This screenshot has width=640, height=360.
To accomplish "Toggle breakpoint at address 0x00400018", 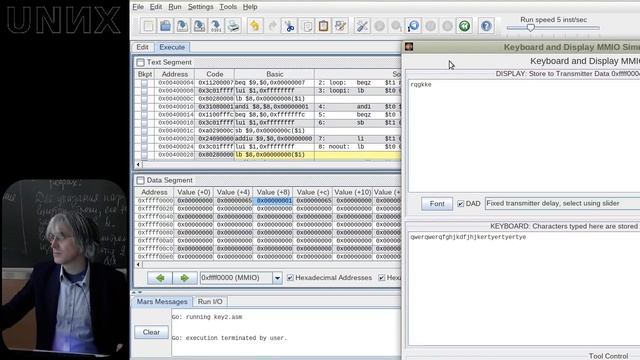I will click(x=144, y=123).
